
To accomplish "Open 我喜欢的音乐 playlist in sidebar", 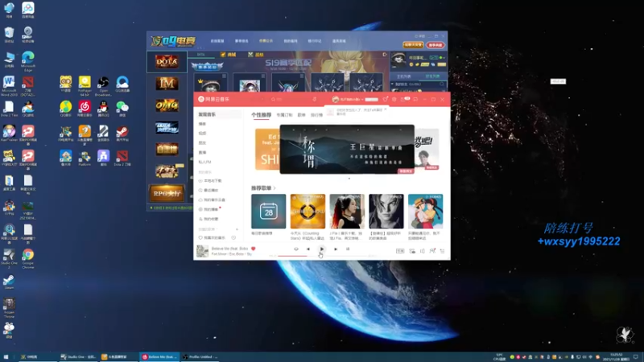I will [x=213, y=237].
